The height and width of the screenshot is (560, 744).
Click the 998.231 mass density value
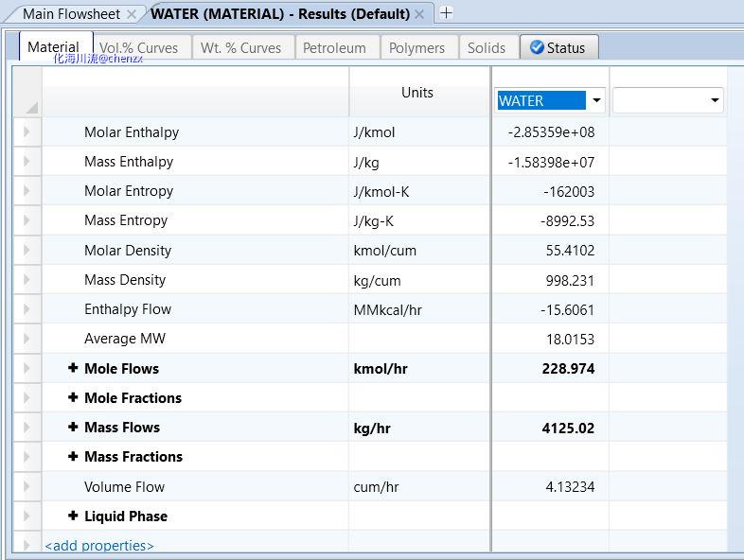click(x=570, y=280)
